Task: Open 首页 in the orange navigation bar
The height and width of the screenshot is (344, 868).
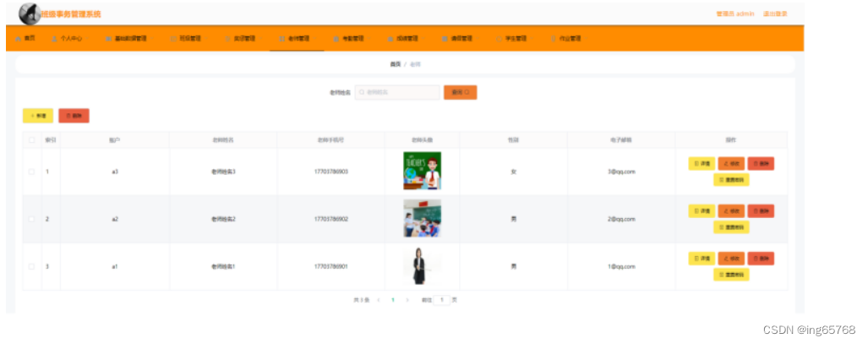Action: click(x=25, y=39)
